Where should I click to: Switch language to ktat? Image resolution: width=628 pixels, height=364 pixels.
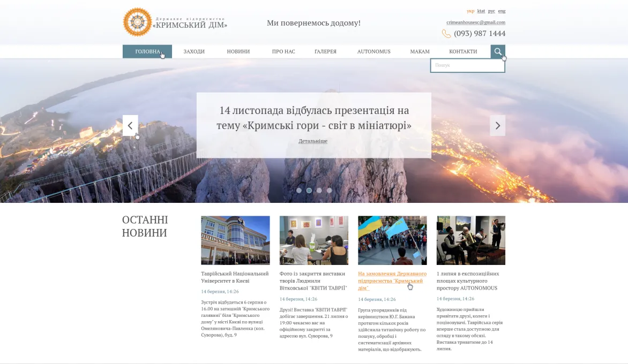pyautogui.click(x=481, y=11)
